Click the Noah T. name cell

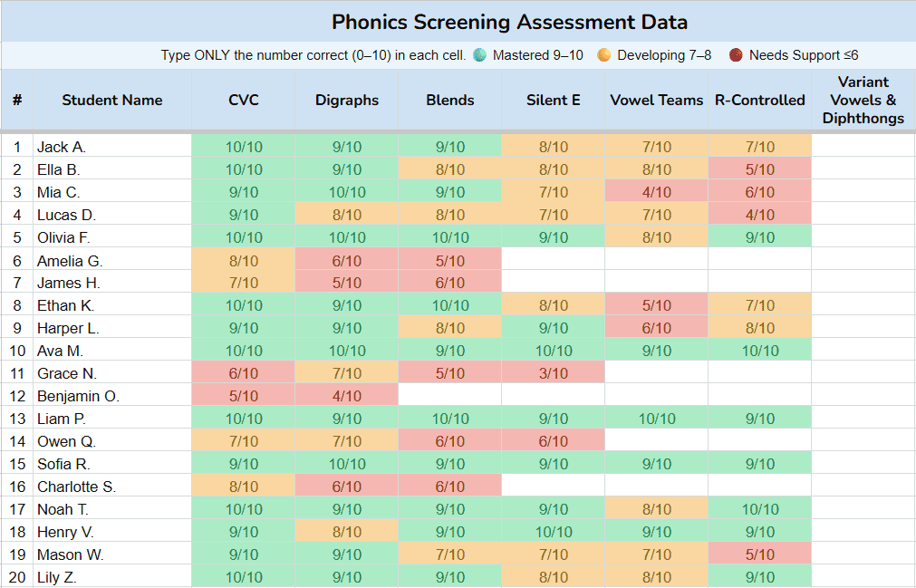(112, 509)
